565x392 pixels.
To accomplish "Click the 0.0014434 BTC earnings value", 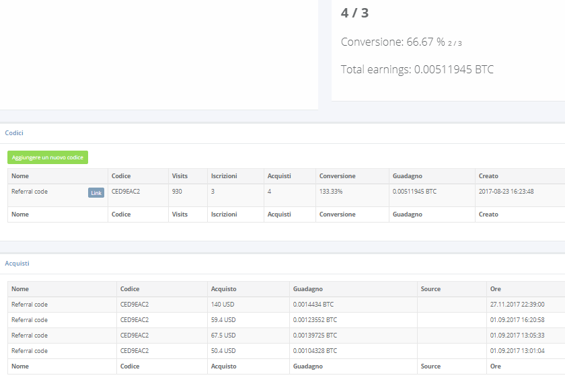I will click(x=313, y=304).
